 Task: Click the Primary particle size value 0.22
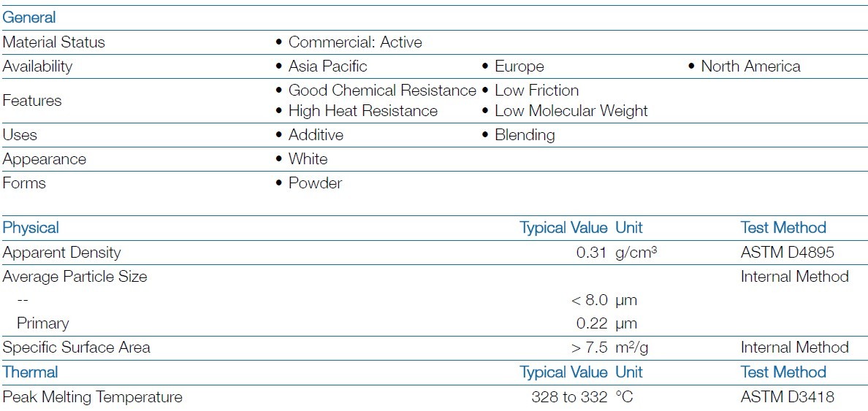(x=592, y=323)
